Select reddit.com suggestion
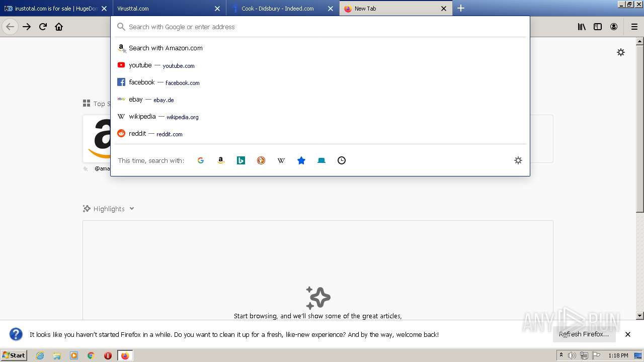This screenshot has height=362, width=644. 320,134
